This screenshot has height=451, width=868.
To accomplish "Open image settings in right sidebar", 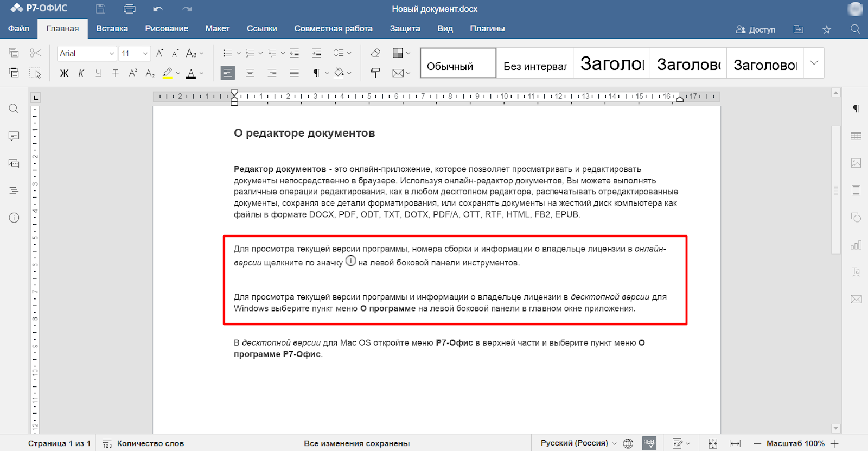I will click(856, 163).
